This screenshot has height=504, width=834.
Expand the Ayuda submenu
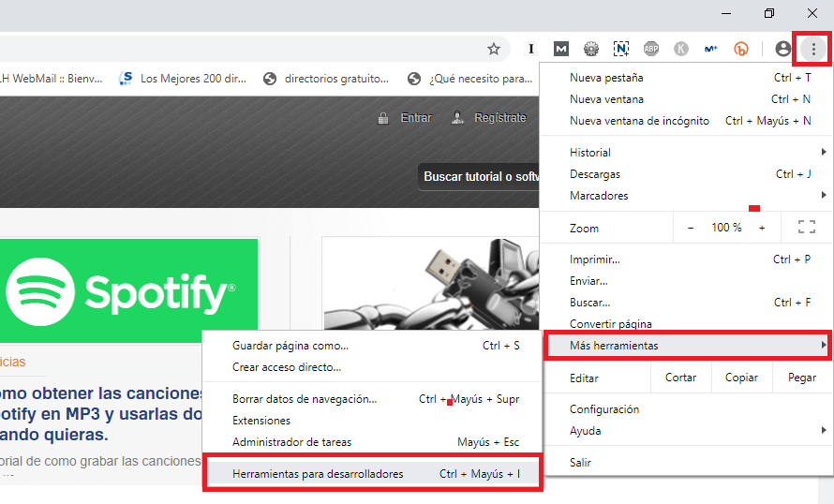coord(687,431)
